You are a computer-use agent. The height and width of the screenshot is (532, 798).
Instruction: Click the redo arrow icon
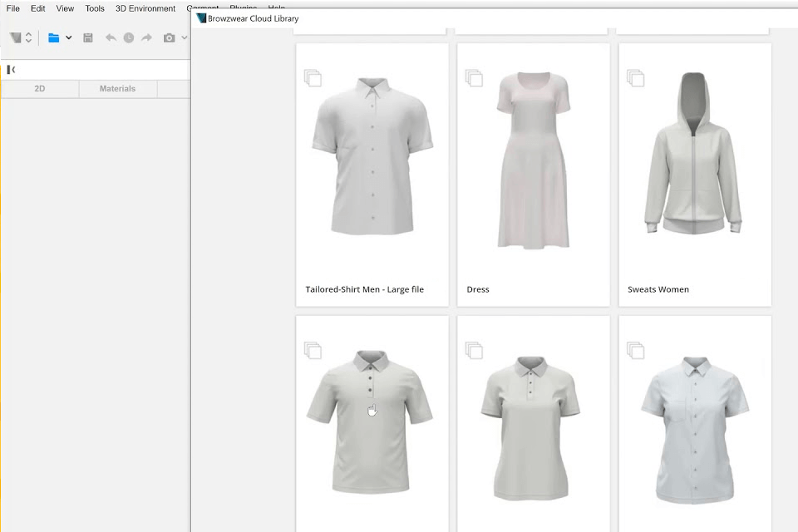(x=146, y=37)
